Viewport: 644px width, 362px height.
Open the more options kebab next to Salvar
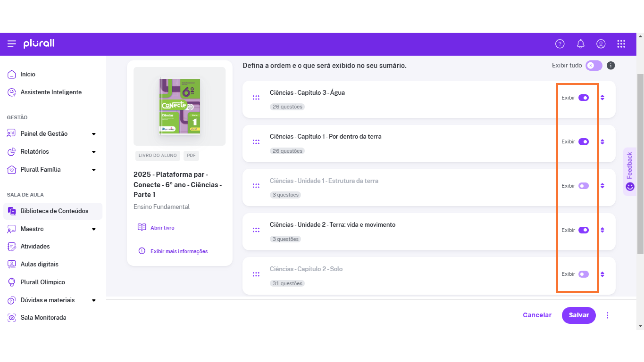[608, 315]
